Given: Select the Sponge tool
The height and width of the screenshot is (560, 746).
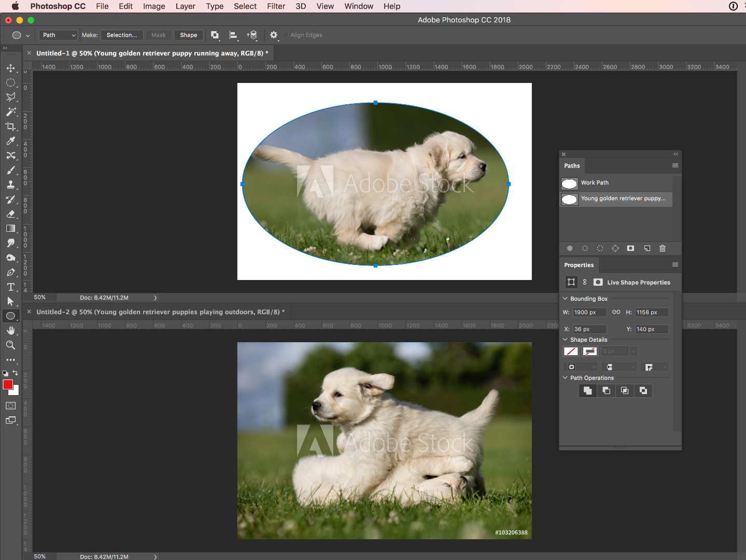Looking at the screenshot, I should point(10,258).
